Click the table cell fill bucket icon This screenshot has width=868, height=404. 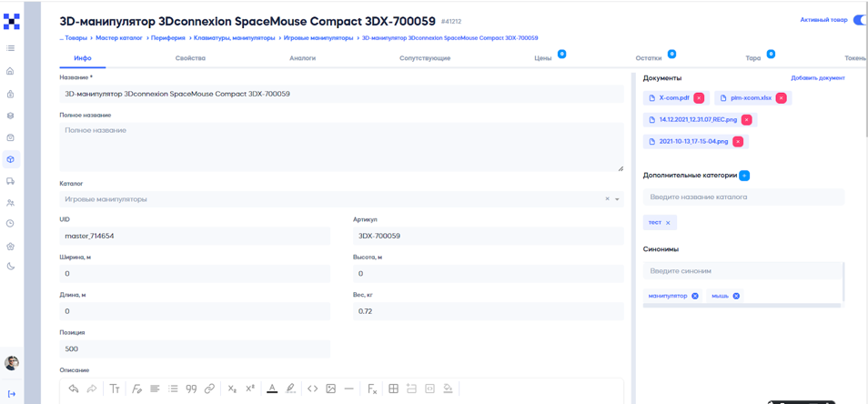coord(448,389)
